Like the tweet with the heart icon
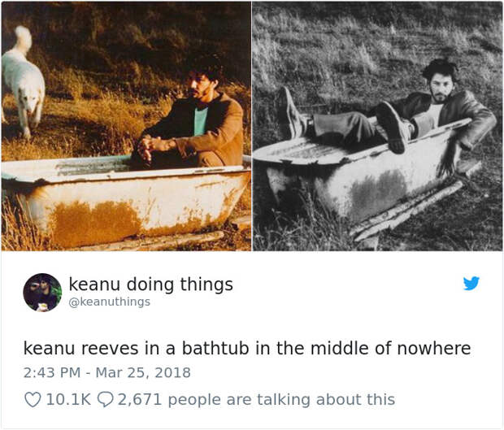This screenshot has height=430, width=504. (33, 399)
